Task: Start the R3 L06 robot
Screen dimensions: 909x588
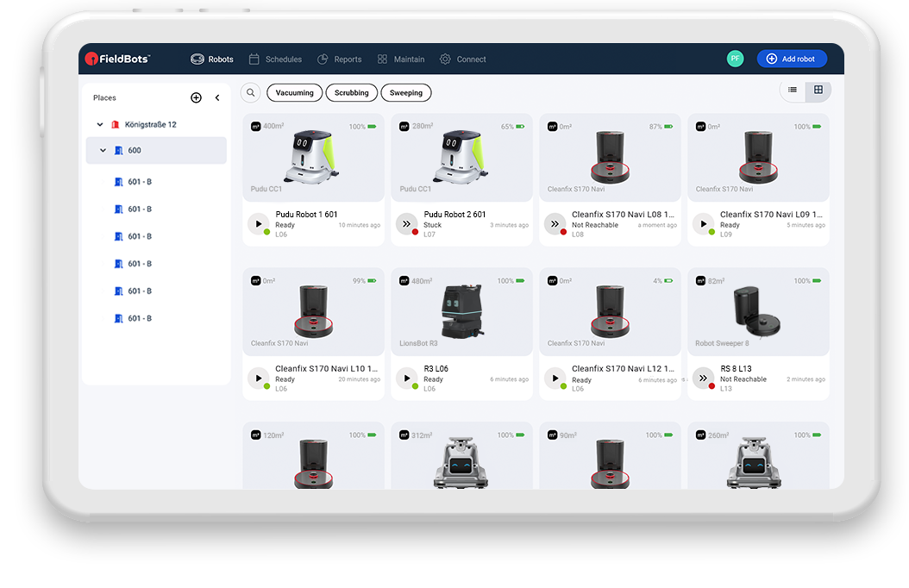Action: coord(407,378)
